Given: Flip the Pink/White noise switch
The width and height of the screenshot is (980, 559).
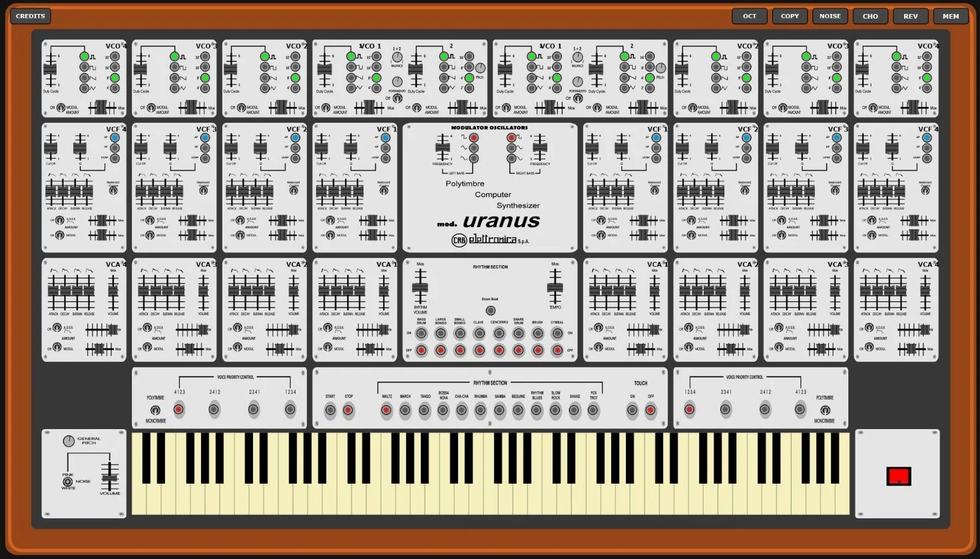Looking at the screenshot, I should [x=67, y=482].
